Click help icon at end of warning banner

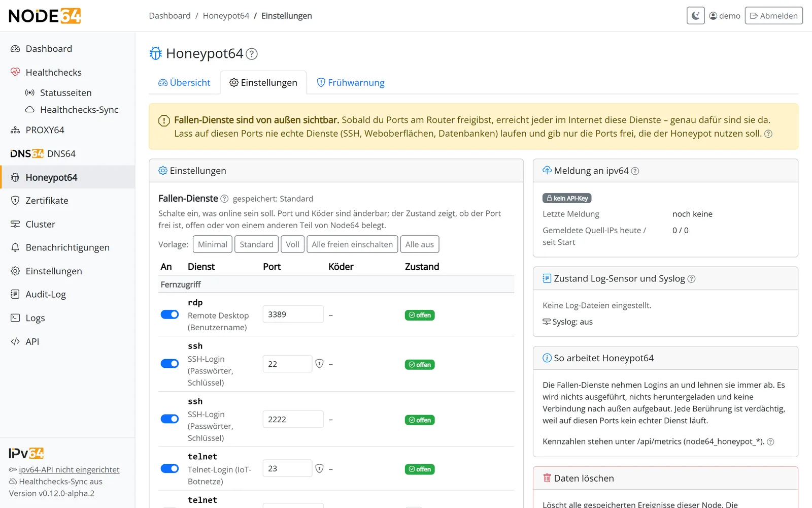[768, 134]
